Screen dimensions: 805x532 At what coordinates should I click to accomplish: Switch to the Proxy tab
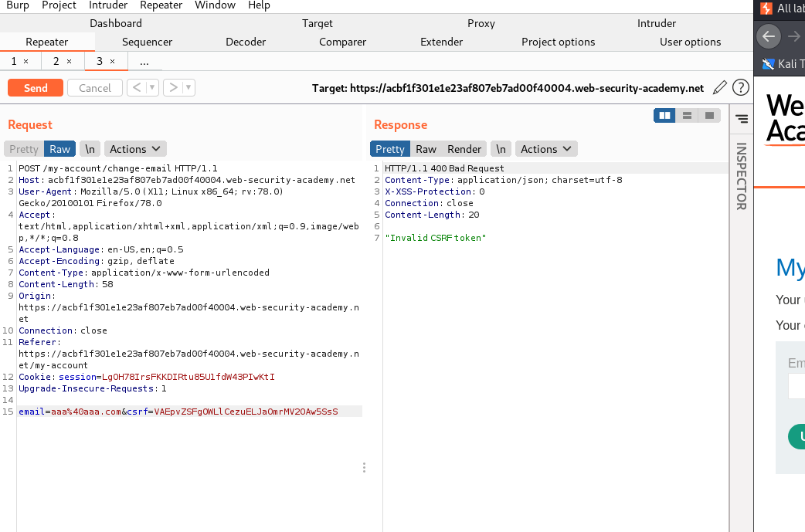[x=481, y=23]
